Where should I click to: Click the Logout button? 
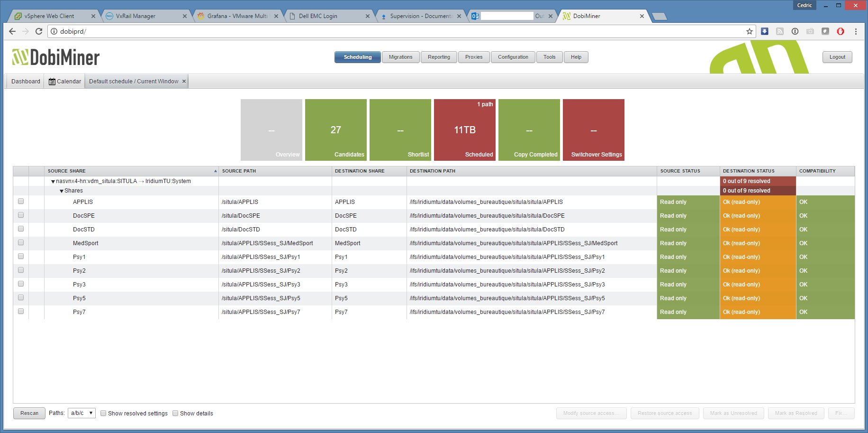pyautogui.click(x=837, y=57)
